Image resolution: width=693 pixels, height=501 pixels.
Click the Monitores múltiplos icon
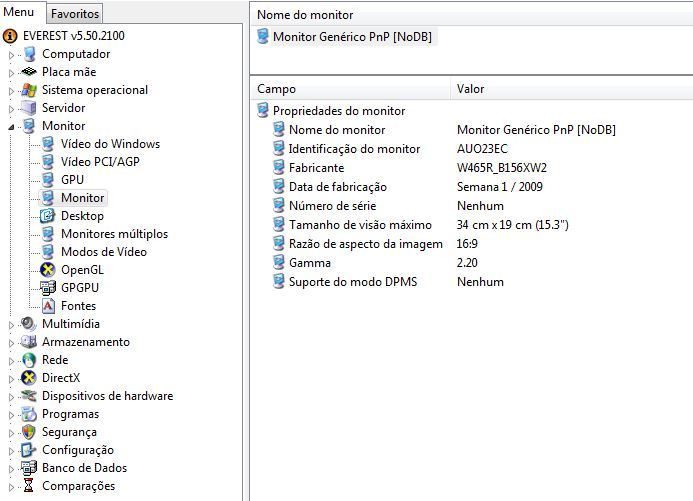(48, 234)
